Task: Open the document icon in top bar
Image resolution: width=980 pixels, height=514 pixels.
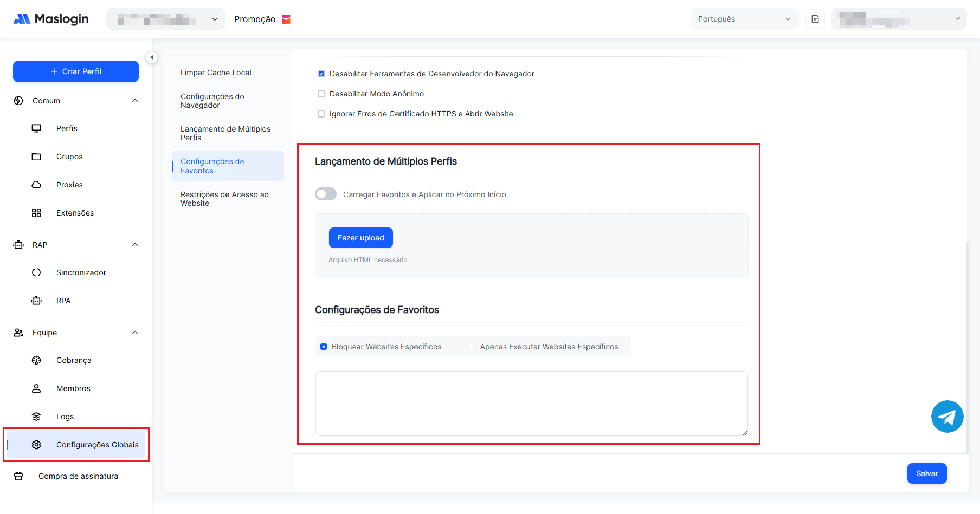Action: [x=815, y=19]
